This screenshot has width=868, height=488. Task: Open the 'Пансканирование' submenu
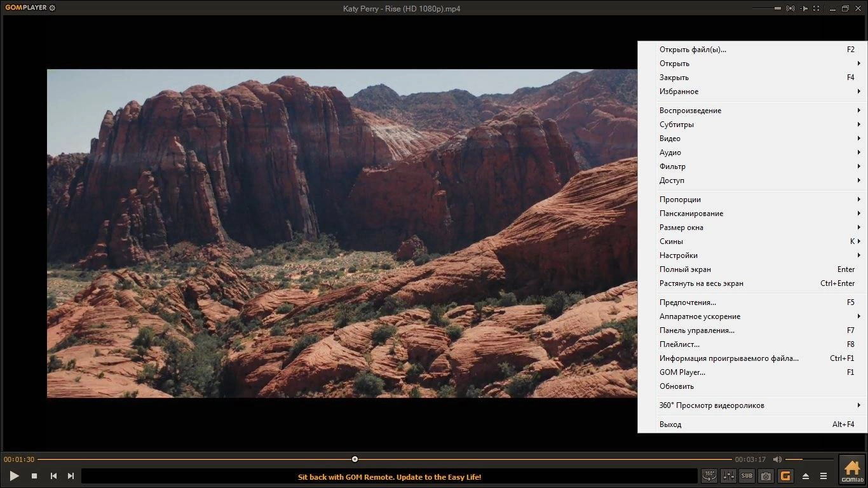[x=753, y=213]
